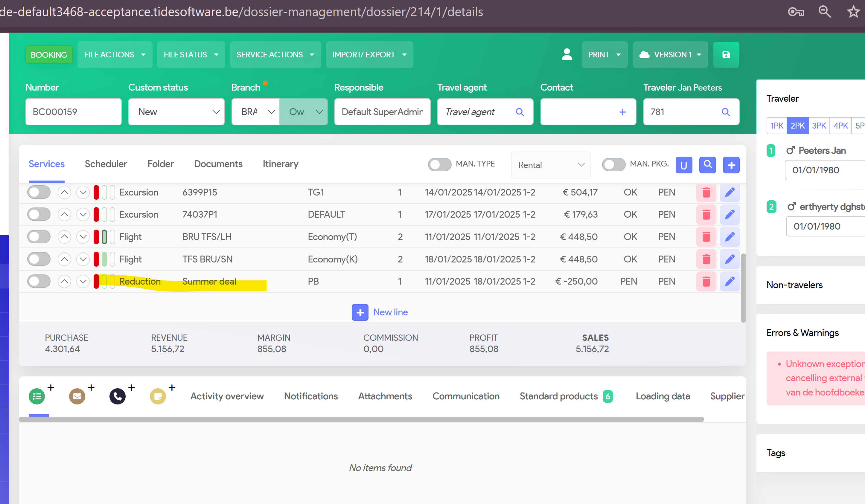Viewport: 865px width, 504px height.
Task: Click the blue U button
Action: point(683,165)
